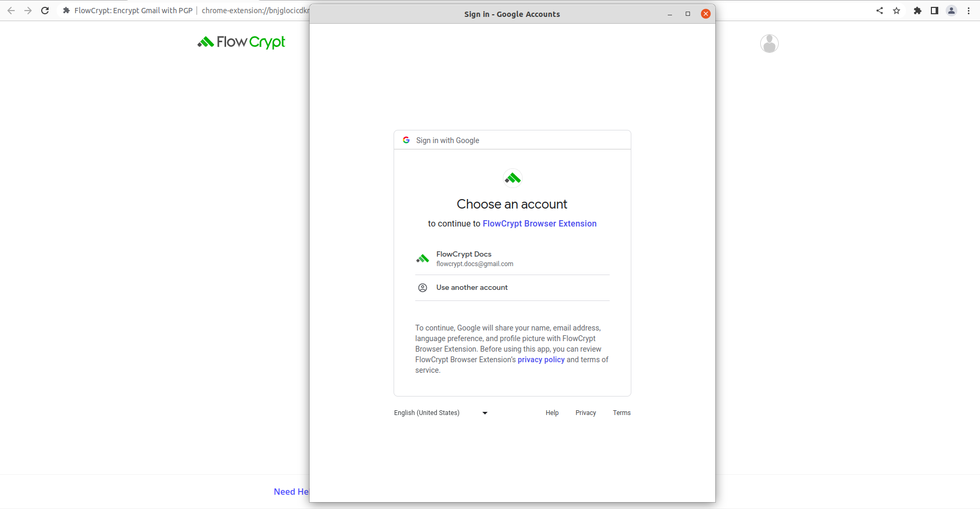Minimize the Google Accounts sign-in window
This screenshot has height=509, width=980.
coord(670,14)
